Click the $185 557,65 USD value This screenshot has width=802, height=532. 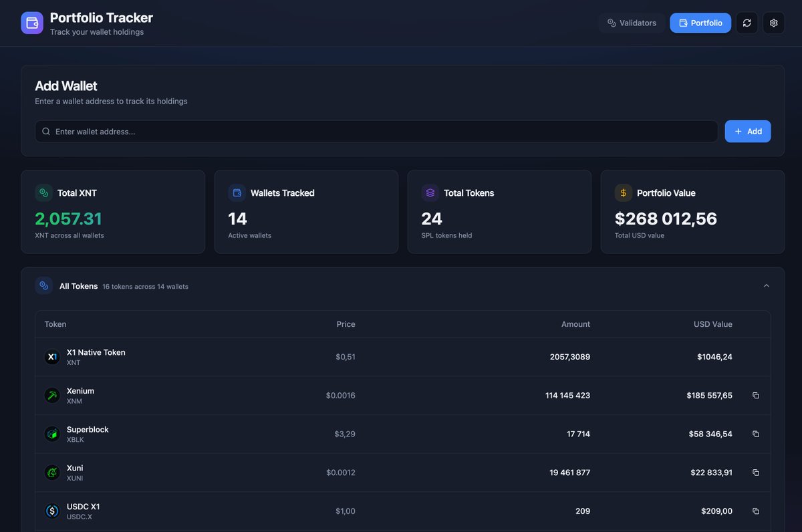(x=709, y=396)
